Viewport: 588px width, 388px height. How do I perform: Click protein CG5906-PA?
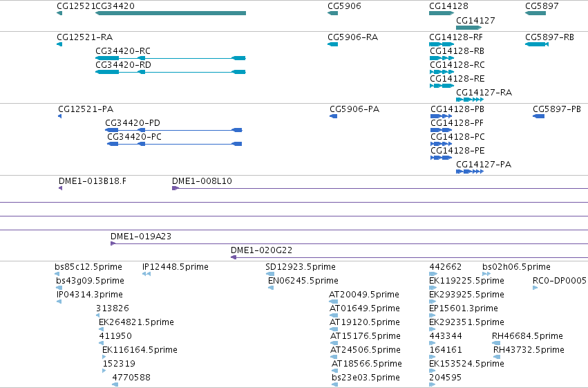[x=333, y=116]
